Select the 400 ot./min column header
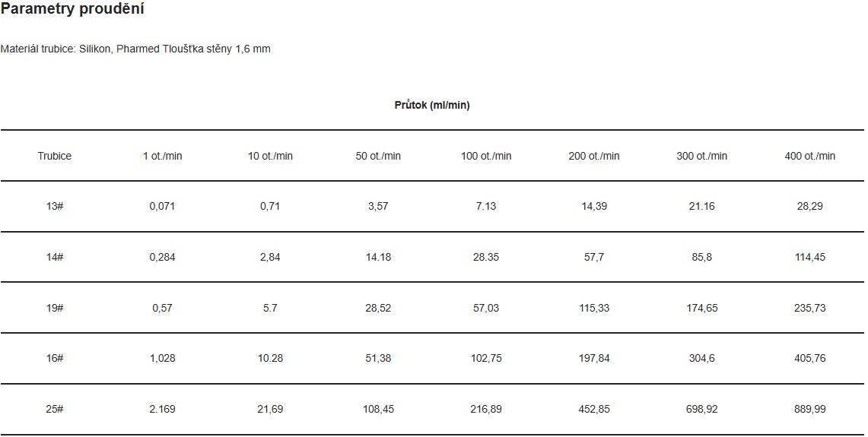The width and height of the screenshot is (868, 437). (810, 156)
